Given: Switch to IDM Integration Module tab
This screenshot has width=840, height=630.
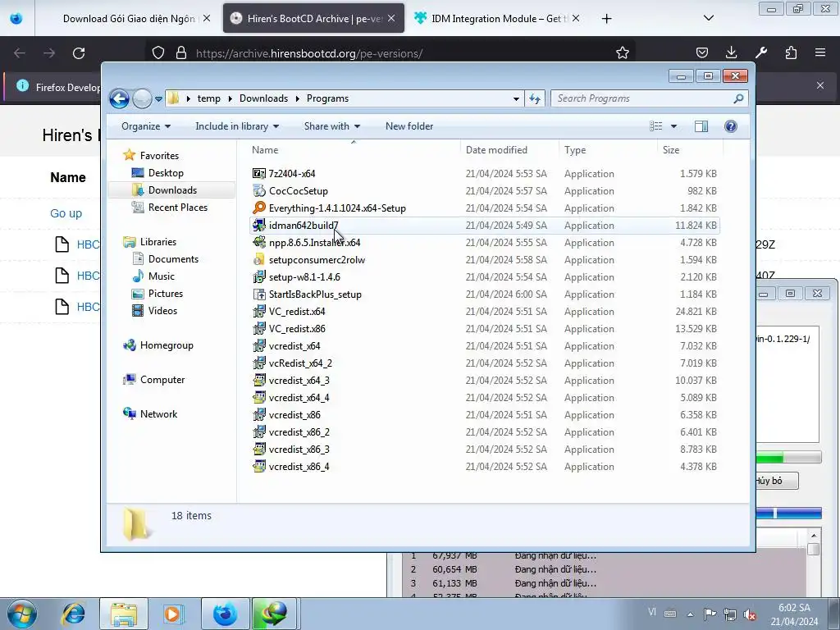Looking at the screenshot, I should 496,19.
